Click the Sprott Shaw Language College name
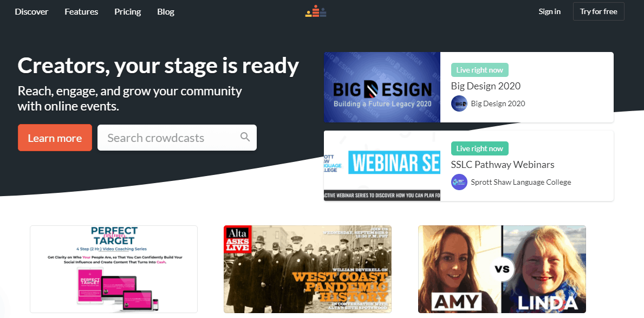The image size is (644, 318). click(x=521, y=182)
